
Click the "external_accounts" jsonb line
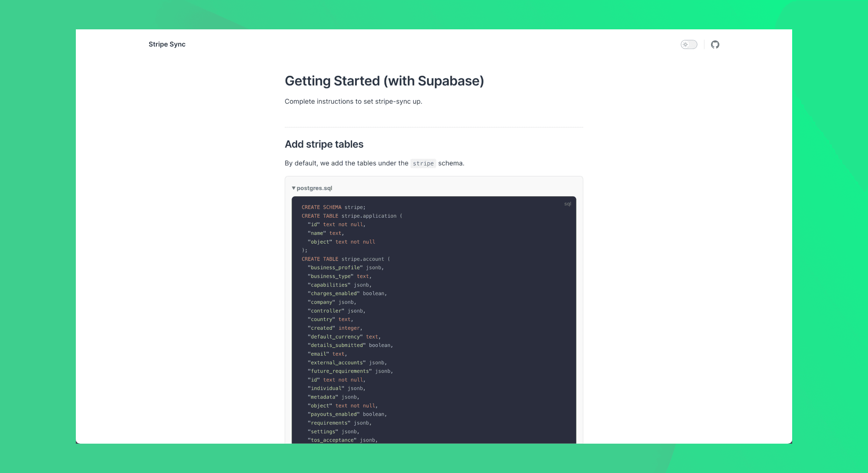pos(347,363)
